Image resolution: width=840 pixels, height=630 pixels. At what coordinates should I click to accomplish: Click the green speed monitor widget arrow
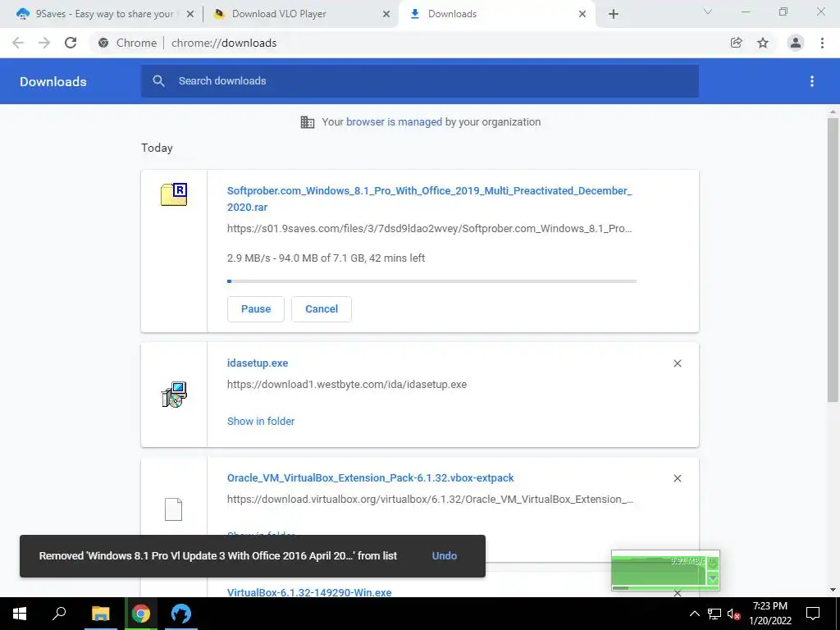click(x=713, y=578)
